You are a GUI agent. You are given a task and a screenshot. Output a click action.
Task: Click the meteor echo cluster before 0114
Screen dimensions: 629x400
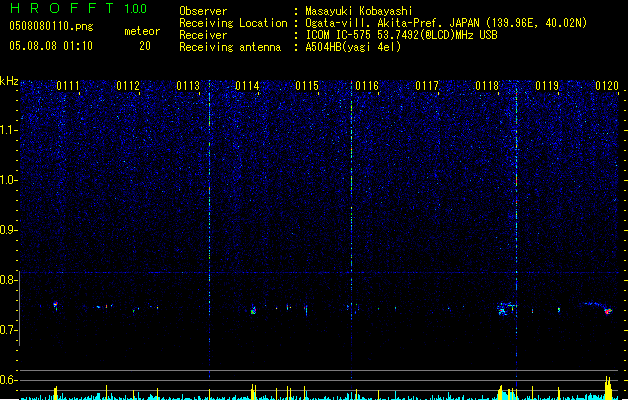click(x=253, y=310)
